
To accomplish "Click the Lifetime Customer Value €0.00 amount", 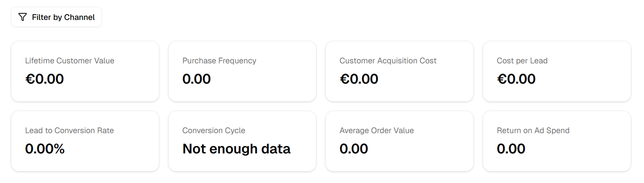I will tap(45, 79).
